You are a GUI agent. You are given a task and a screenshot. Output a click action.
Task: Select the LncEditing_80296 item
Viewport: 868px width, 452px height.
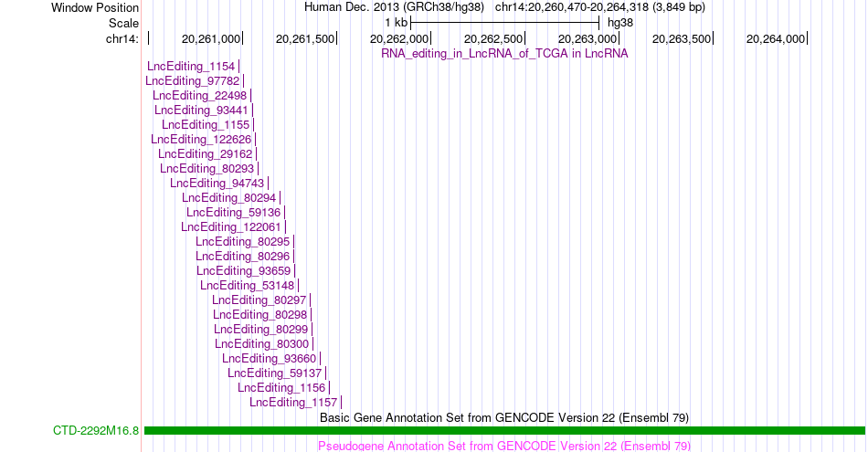(242, 257)
